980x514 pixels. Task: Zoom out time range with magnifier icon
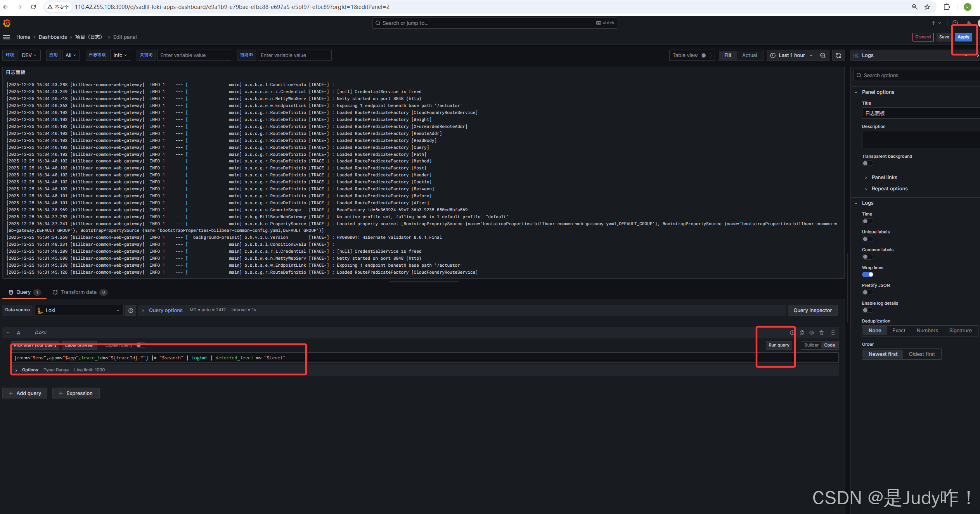point(823,55)
